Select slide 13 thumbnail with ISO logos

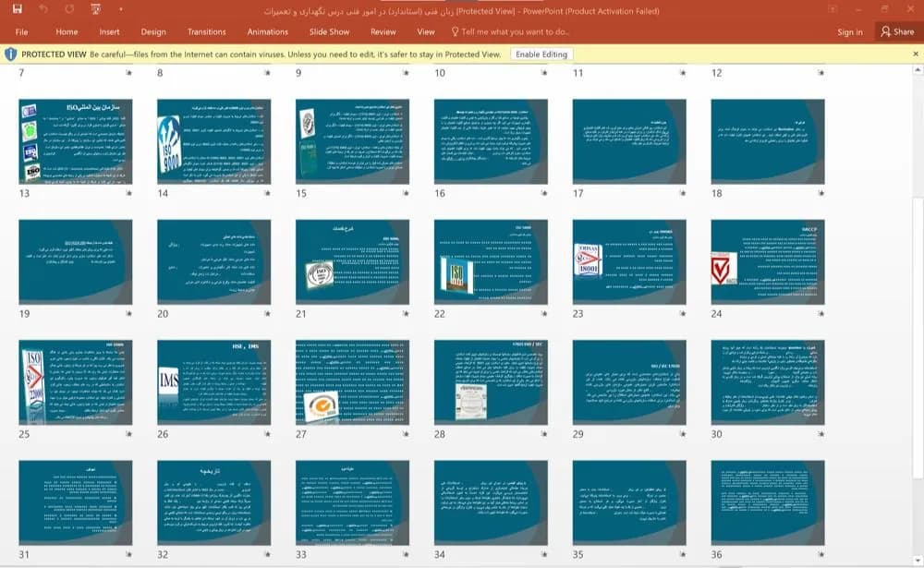pos(76,141)
